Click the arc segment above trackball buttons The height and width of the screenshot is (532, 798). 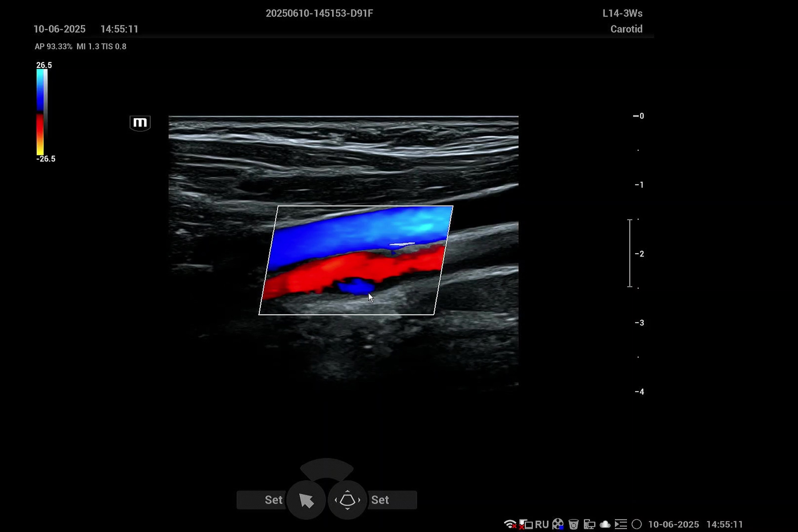tap(327, 468)
